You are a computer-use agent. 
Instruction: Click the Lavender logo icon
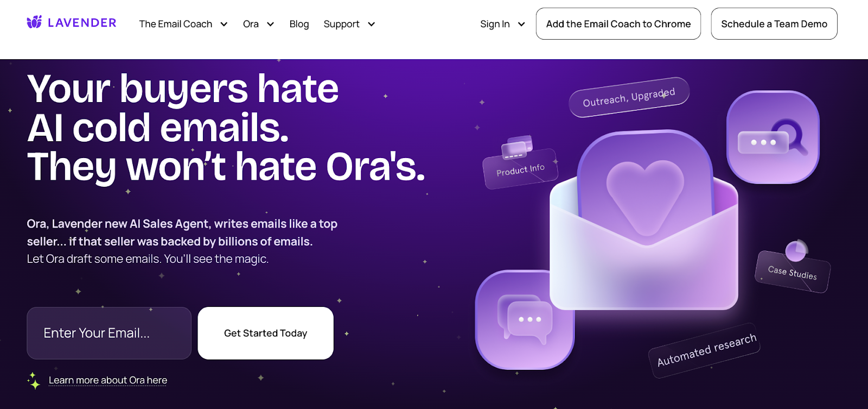34,22
